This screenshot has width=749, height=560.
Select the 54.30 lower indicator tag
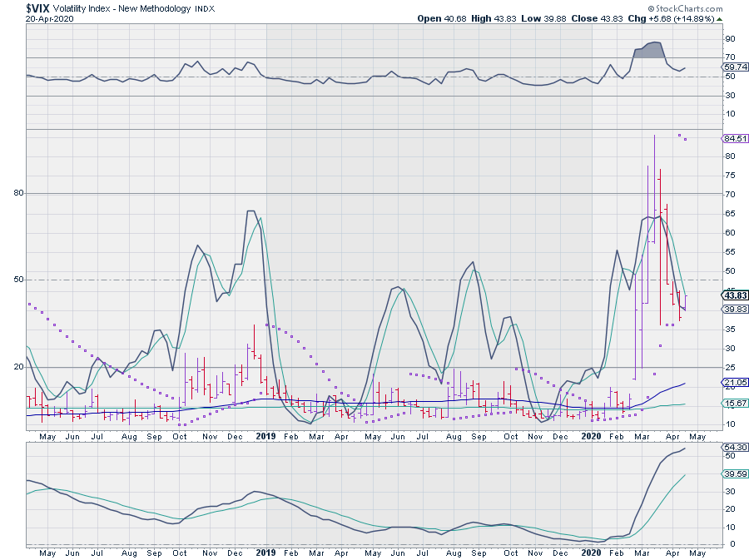(x=734, y=448)
